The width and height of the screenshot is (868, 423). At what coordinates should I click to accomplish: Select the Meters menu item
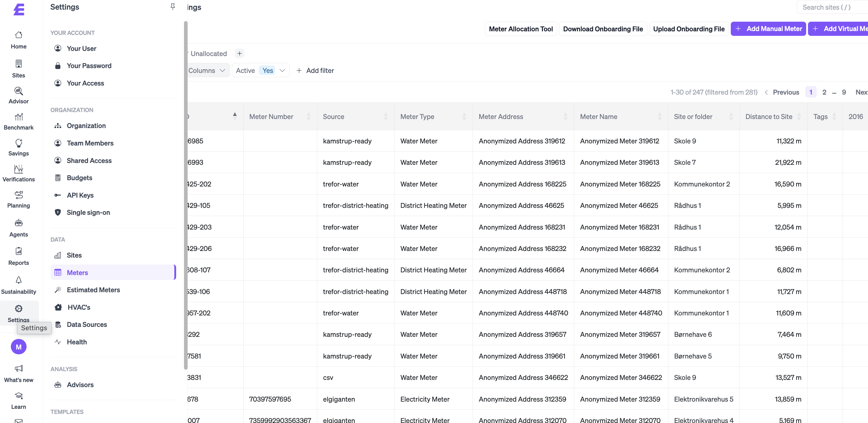click(x=113, y=272)
